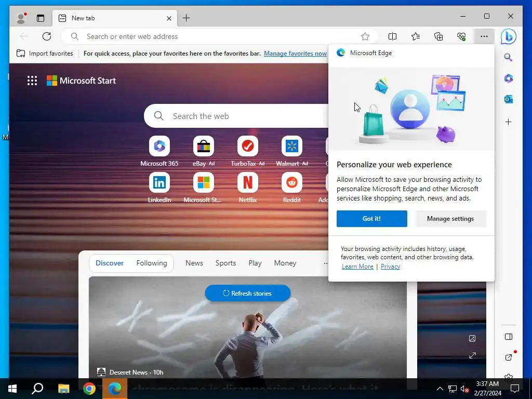
Task: Toggle split screen view
Action: coord(392,36)
